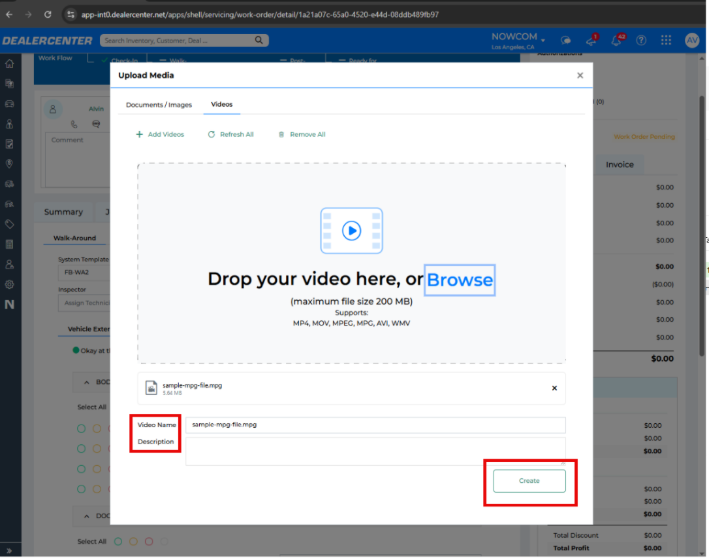
Task: Open the apps grid icon
Action: point(666,41)
